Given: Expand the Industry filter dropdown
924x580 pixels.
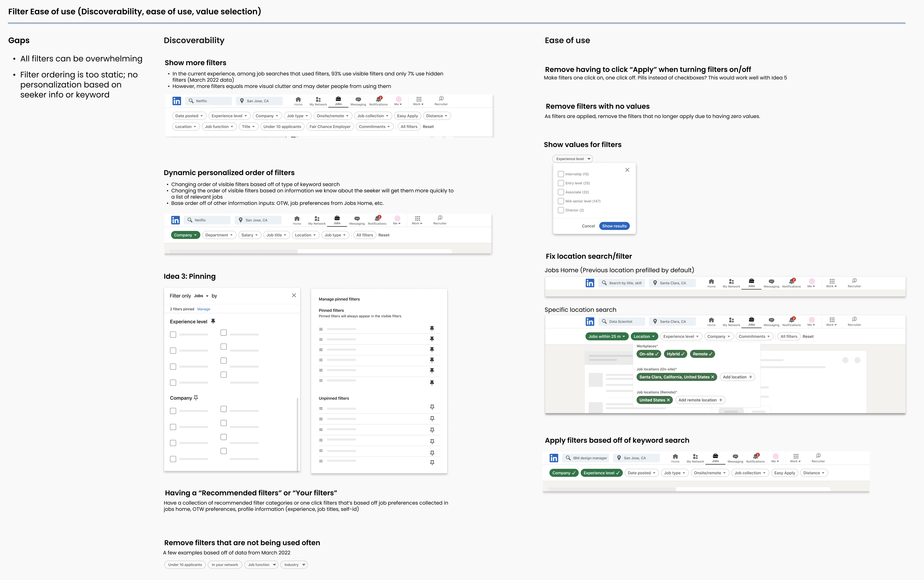Looking at the screenshot, I should tap(294, 565).
